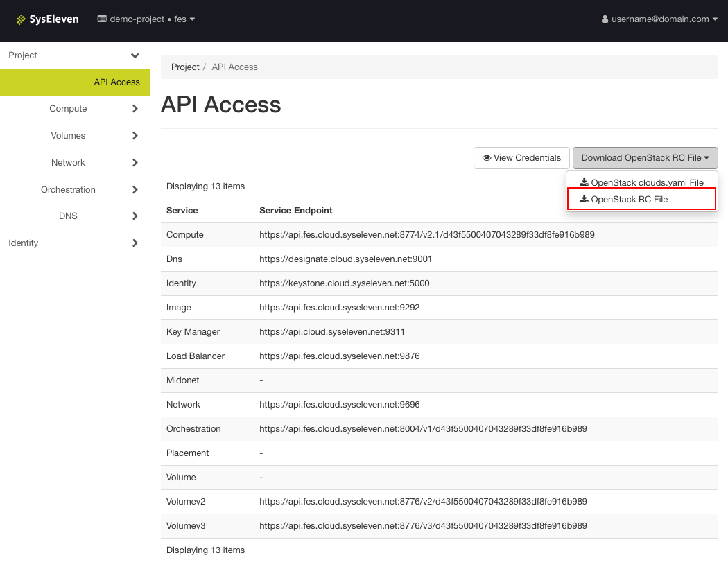Click the Image endpoint URL port 9292

tap(340, 307)
